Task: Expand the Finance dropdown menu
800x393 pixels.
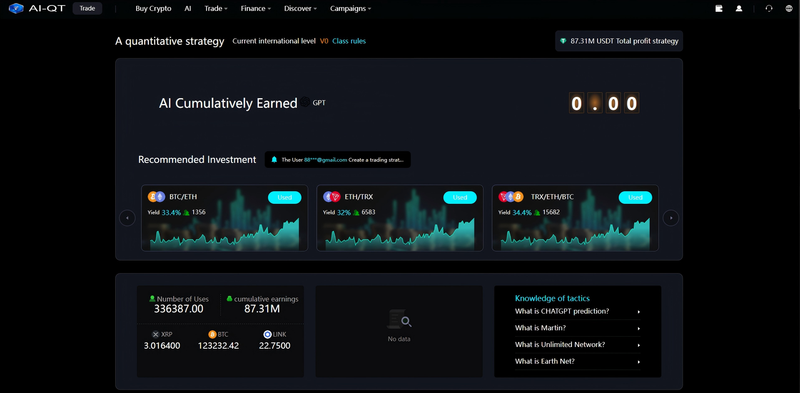Action: pos(256,9)
